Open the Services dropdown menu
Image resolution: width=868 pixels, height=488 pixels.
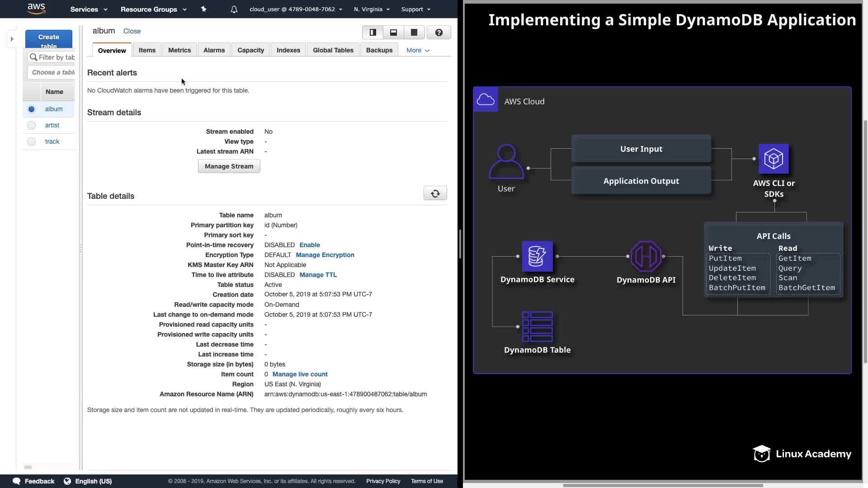pos(89,9)
